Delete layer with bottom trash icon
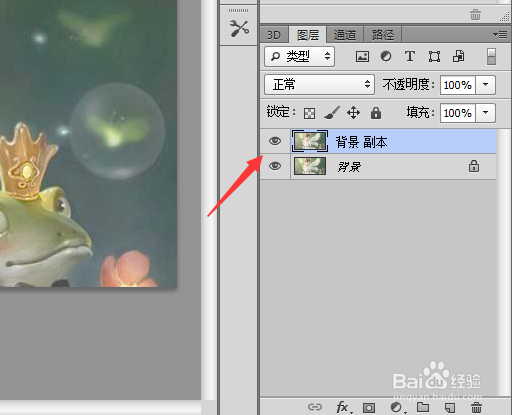512x415 pixels. click(x=476, y=407)
